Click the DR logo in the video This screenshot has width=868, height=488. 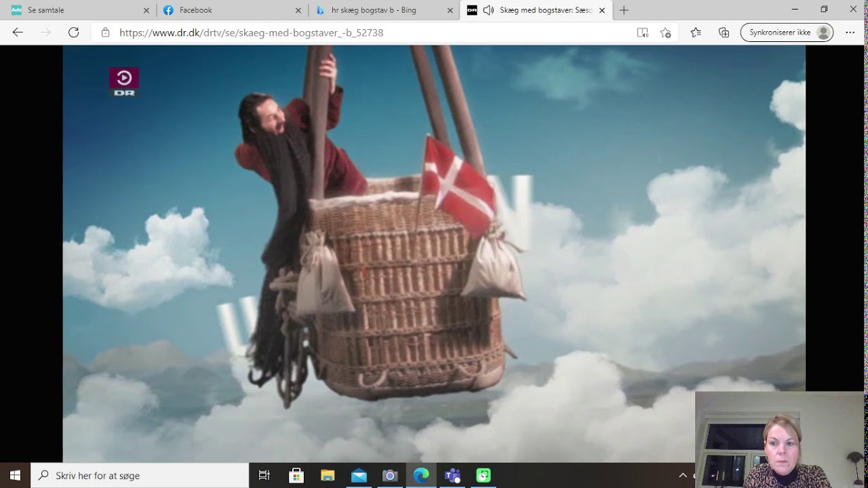tap(124, 81)
